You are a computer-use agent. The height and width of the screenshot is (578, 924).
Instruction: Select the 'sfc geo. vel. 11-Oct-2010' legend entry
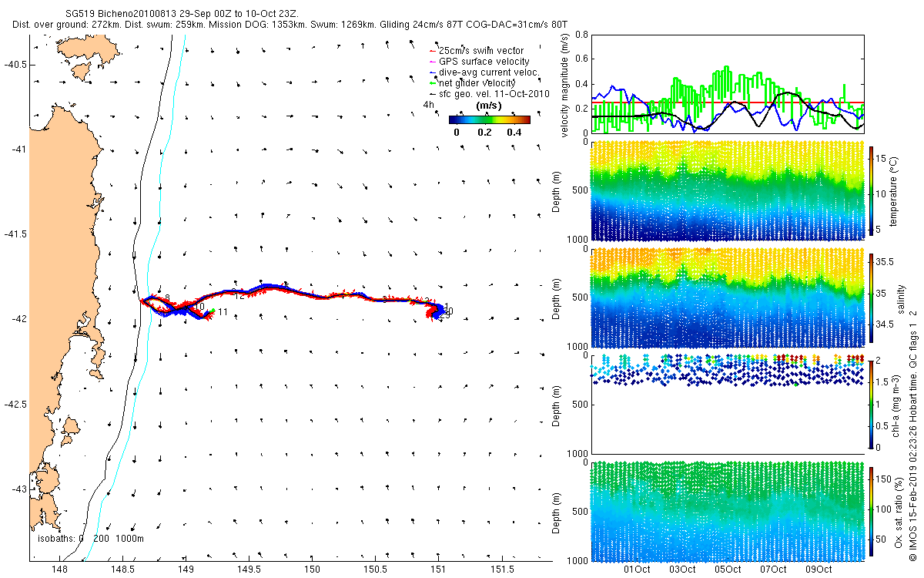tap(488, 93)
